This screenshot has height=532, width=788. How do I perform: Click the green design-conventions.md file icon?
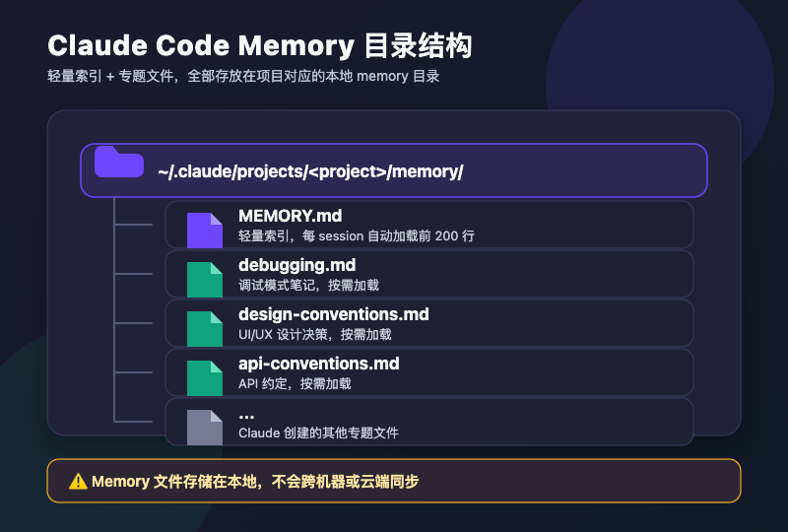pos(205,329)
